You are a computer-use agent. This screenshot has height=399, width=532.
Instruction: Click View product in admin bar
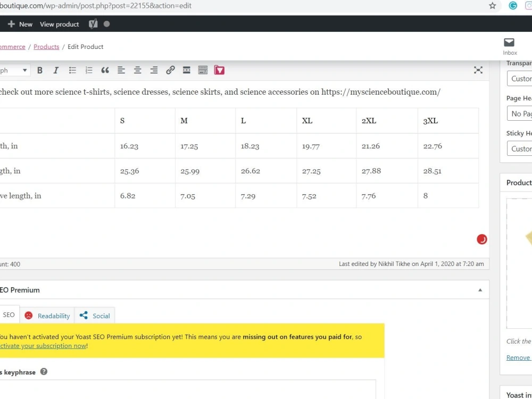(x=60, y=24)
